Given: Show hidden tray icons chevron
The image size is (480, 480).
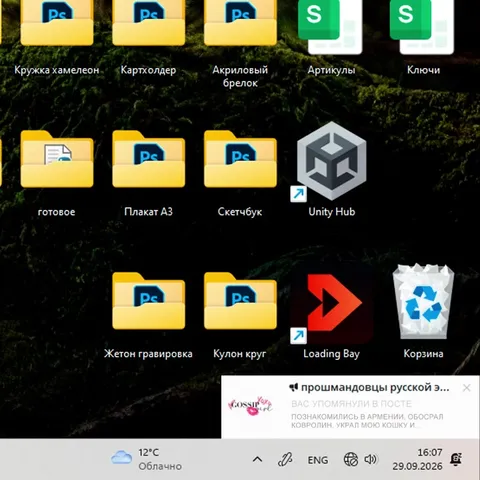Looking at the screenshot, I should [x=257, y=460].
